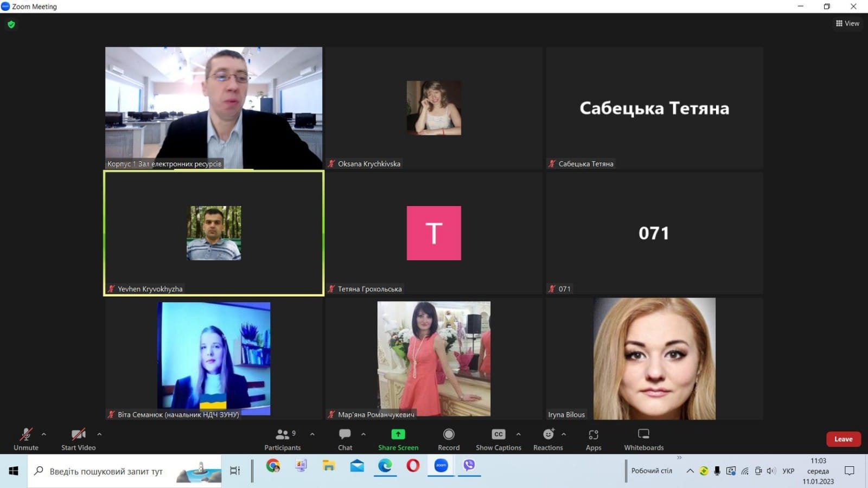Open File Explorer from taskbar
Image resolution: width=868 pixels, height=488 pixels.
329,466
